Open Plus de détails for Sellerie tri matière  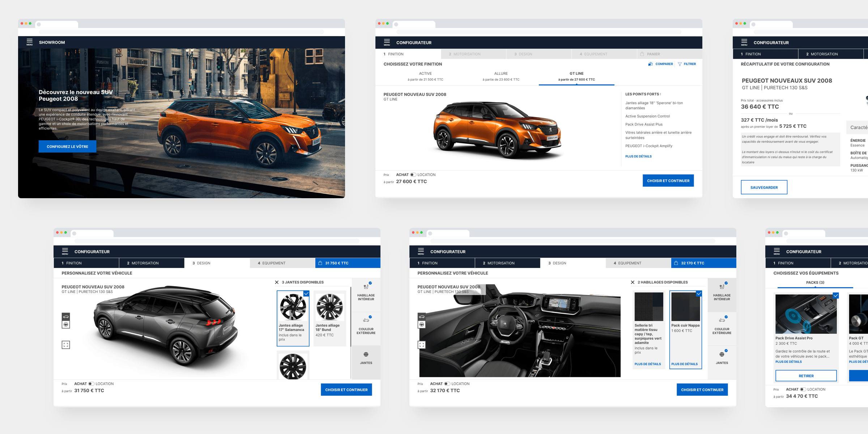[647, 364]
